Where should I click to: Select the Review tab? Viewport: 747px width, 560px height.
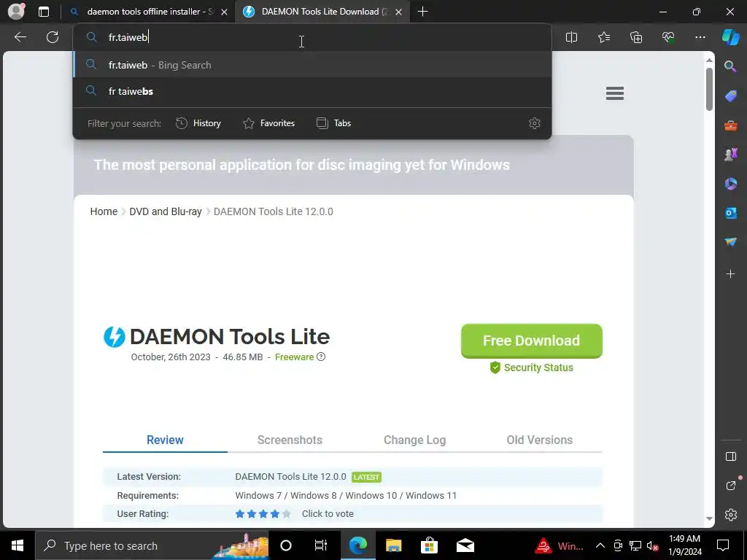pos(165,440)
